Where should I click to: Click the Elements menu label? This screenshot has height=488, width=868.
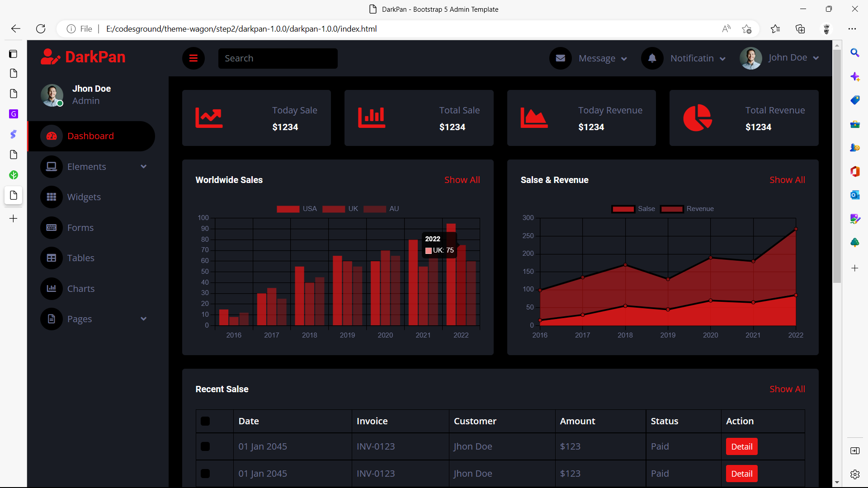(x=86, y=167)
